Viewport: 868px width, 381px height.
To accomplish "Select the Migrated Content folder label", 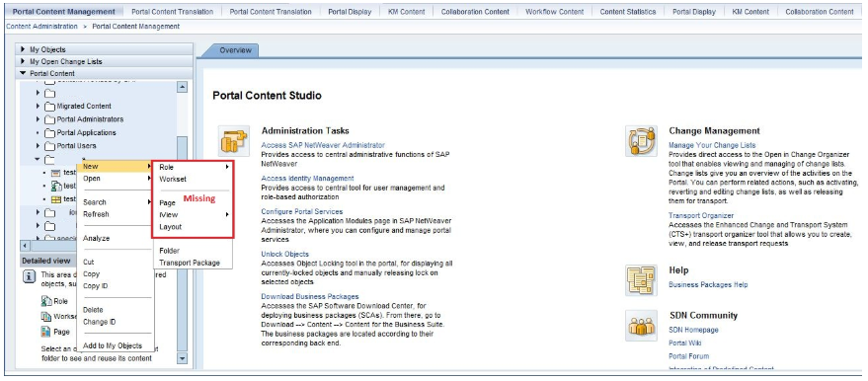I will pos(84,107).
